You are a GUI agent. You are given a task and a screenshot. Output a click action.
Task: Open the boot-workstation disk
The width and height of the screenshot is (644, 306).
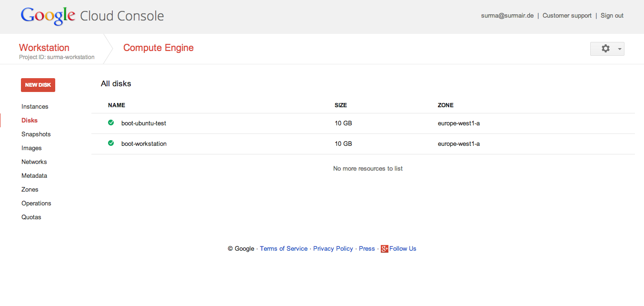coord(144,143)
